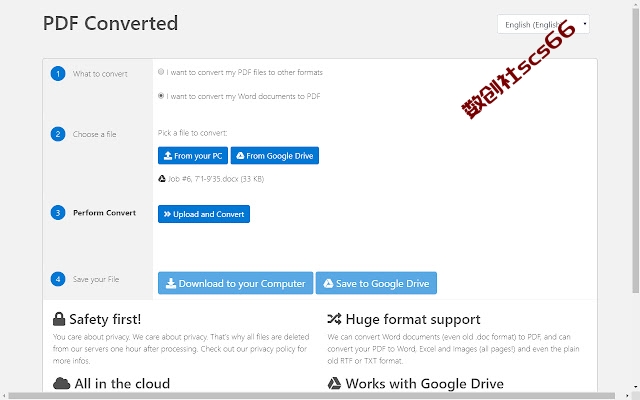Viewport: 640px width, 400px height.
Task: Click the Perform Convert step label
Action: [x=104, y=213]
